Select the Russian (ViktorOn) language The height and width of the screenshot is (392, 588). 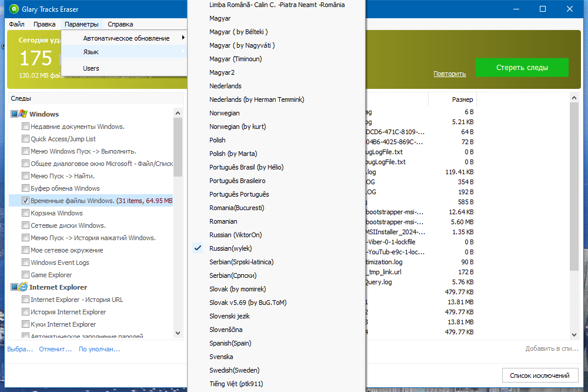tap(276, 235)
